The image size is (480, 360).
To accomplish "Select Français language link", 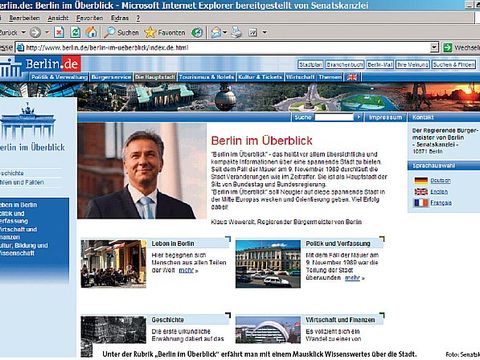I will pos(441,203).
